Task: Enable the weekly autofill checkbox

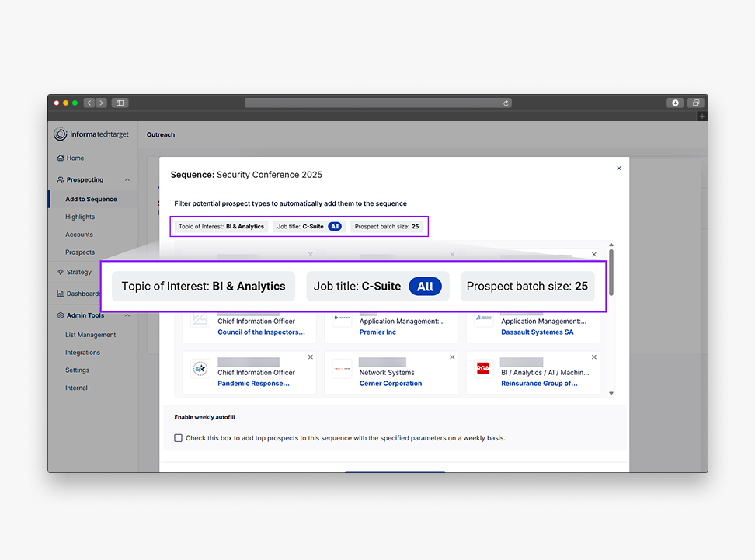Action: tap(179, 438)
